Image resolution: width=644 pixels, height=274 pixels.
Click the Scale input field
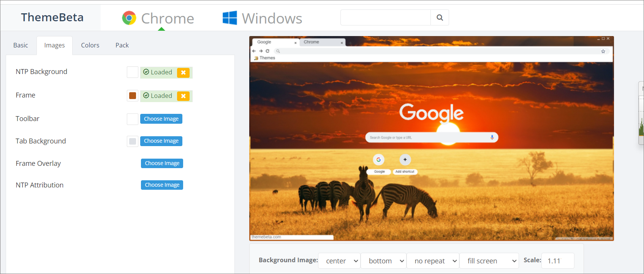pos(558,261)
